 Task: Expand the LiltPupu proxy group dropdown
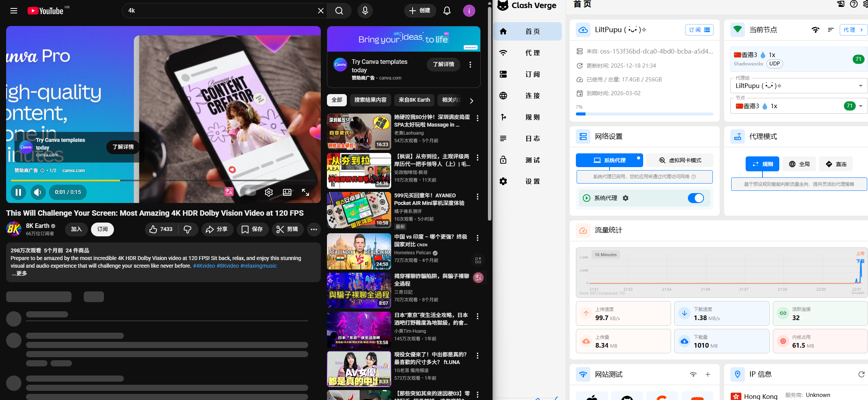pos(860,86)
